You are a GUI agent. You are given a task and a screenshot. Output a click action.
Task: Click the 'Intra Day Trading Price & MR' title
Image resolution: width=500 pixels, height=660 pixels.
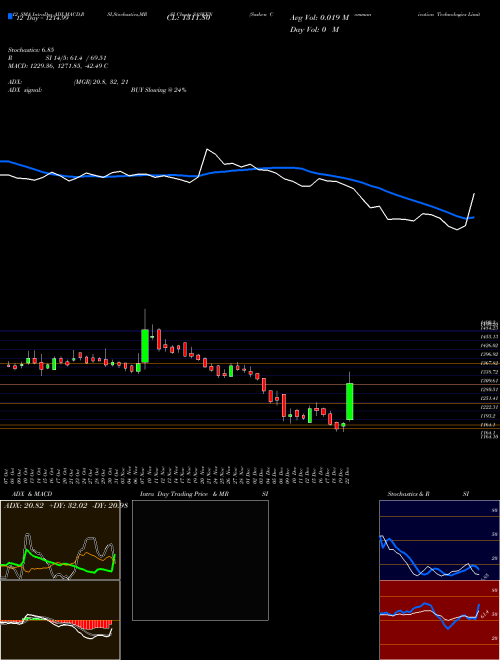coord(184,494)
